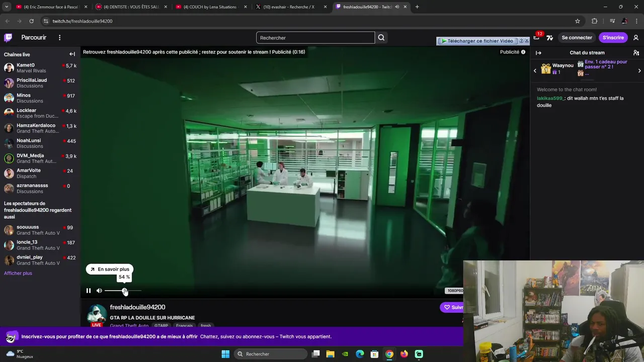This screenshot has height=362, width=644.
Task: Open the notifications inbox with 12 badge
Action: click(x=536, y=38)
